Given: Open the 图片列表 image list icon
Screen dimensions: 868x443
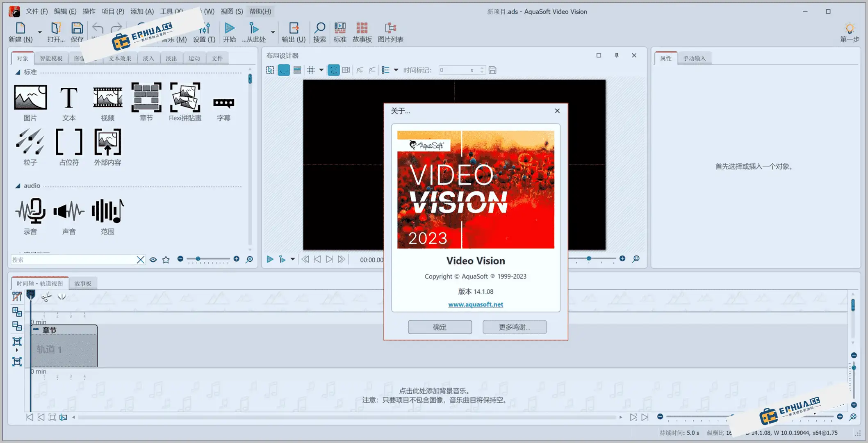Looking at the screenshot, I should tap(390, 28).
